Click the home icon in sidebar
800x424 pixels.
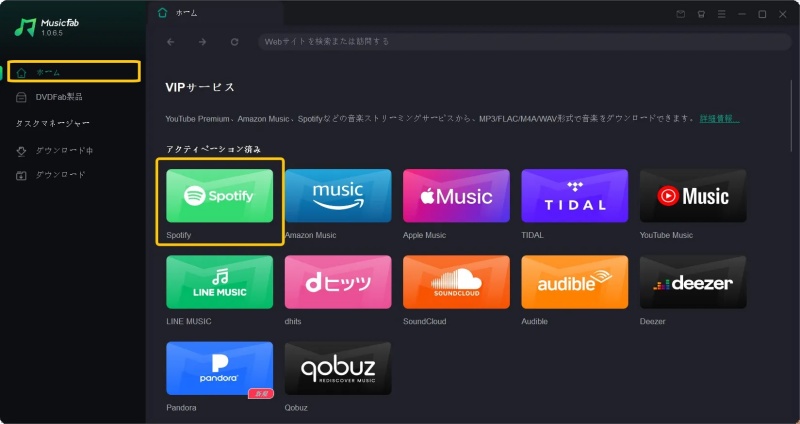tap(21, 73)
